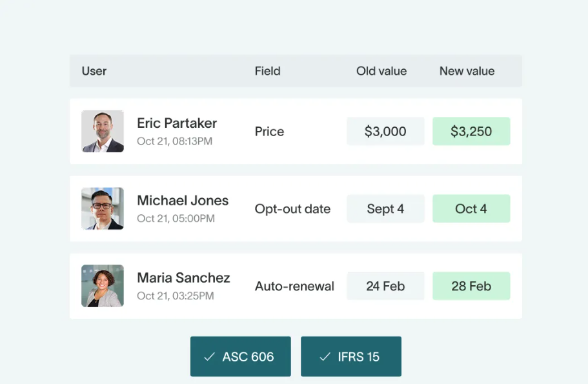Select the new Price value $3,250
The height and width of the screenshot is (384, 588).
[x=471, y=131]
